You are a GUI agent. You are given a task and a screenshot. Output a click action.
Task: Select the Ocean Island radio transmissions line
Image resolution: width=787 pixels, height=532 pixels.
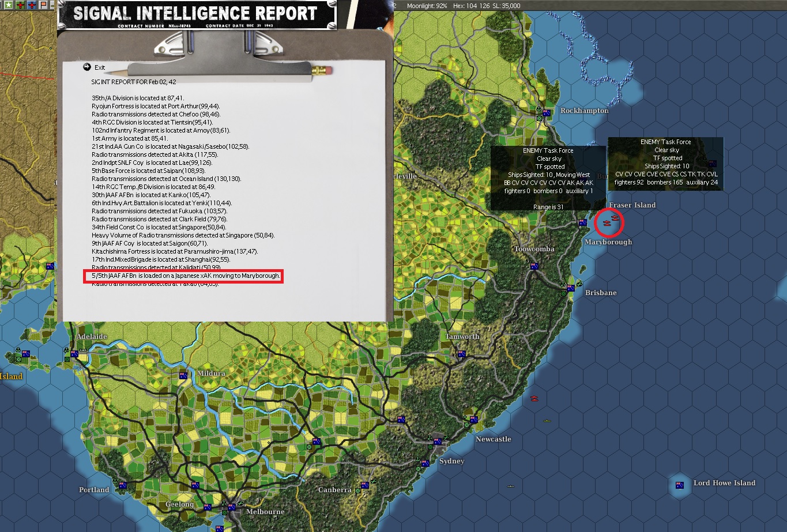(x=167, y=179)
